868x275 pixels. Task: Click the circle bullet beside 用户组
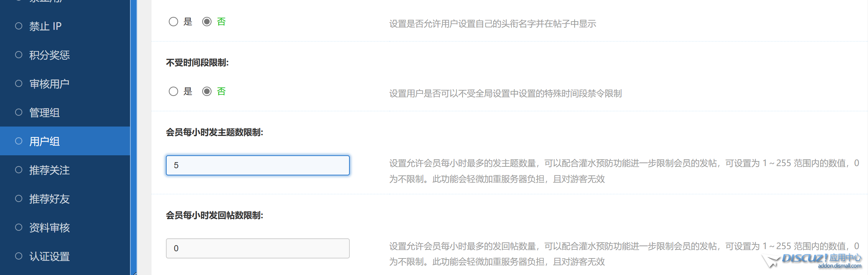pos(19,141)
